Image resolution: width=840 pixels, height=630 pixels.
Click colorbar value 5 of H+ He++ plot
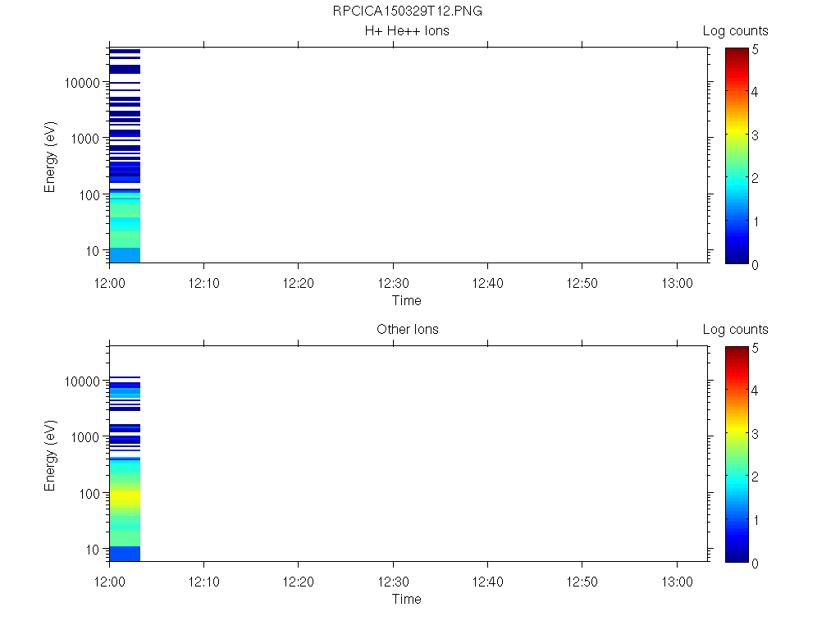tap(755, 50)
